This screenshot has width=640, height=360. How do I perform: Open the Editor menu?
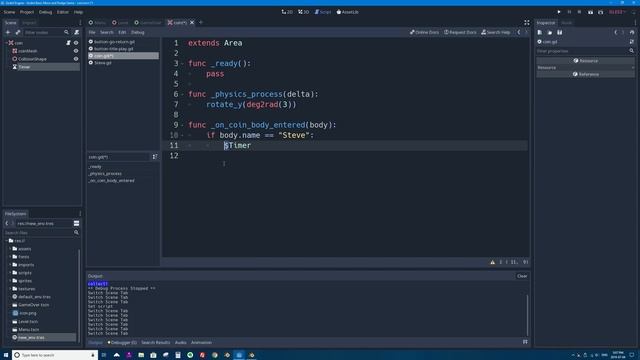pyautogui.click(x=63, y=12)
